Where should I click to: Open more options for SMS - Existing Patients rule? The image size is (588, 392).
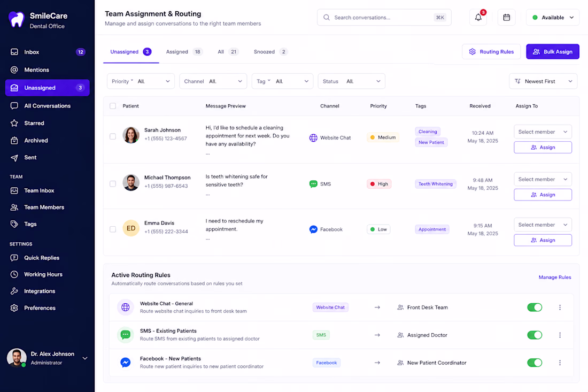click(560, 335)
